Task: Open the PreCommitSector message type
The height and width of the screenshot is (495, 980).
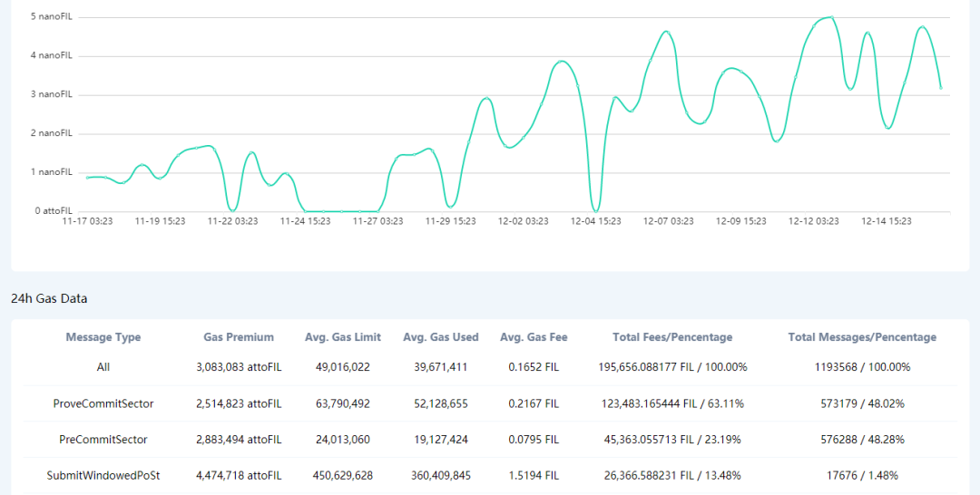Action: click(x=103, y=440)
